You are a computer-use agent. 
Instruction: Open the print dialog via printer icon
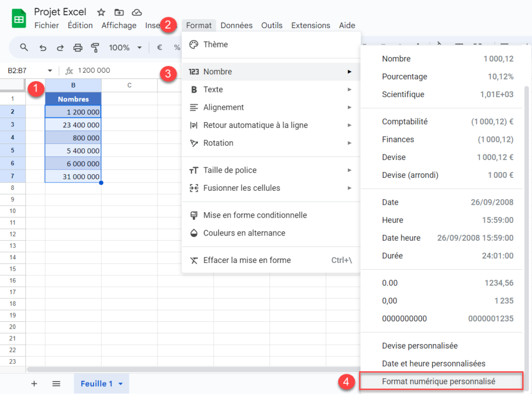click(78, 47)
